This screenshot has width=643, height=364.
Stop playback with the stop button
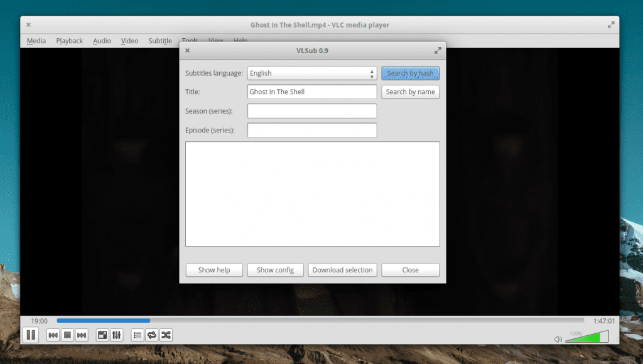point(68,335)
